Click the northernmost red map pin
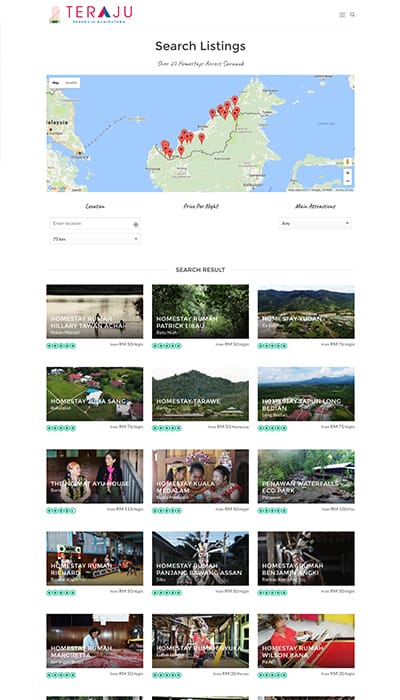400x700 pixels. [235, 100]
